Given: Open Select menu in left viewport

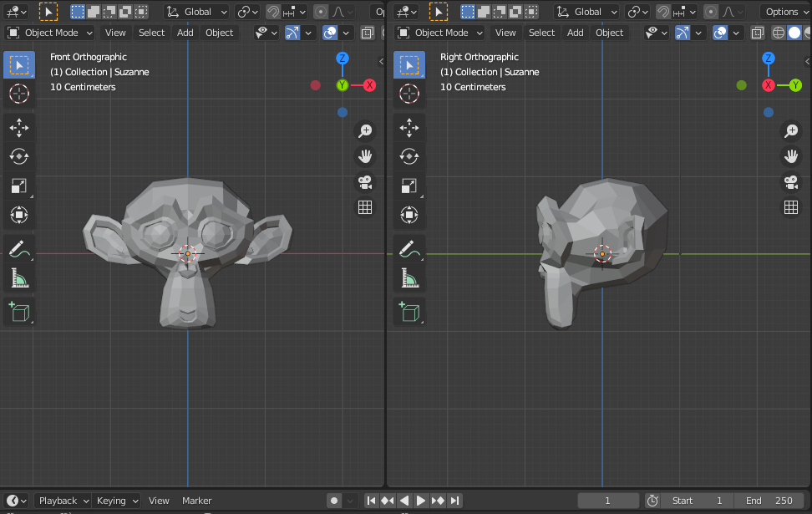Looking at the screenshot, I should point(151,33).
